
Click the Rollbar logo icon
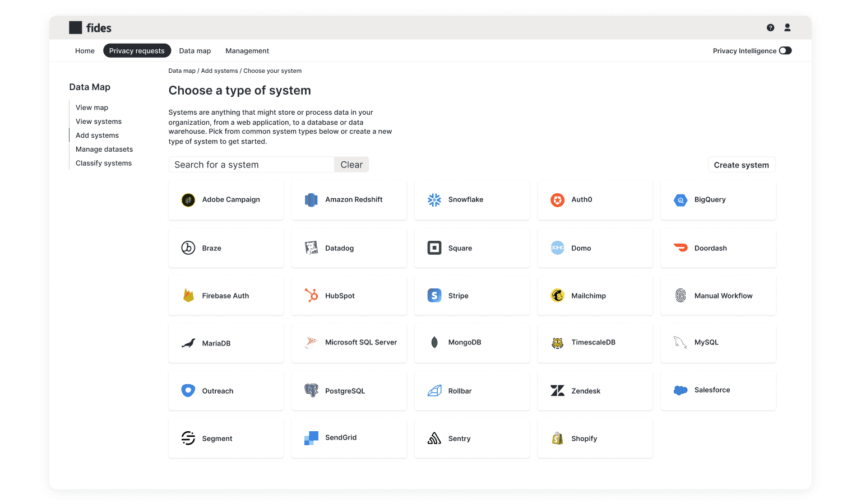(x=434, y=390)
